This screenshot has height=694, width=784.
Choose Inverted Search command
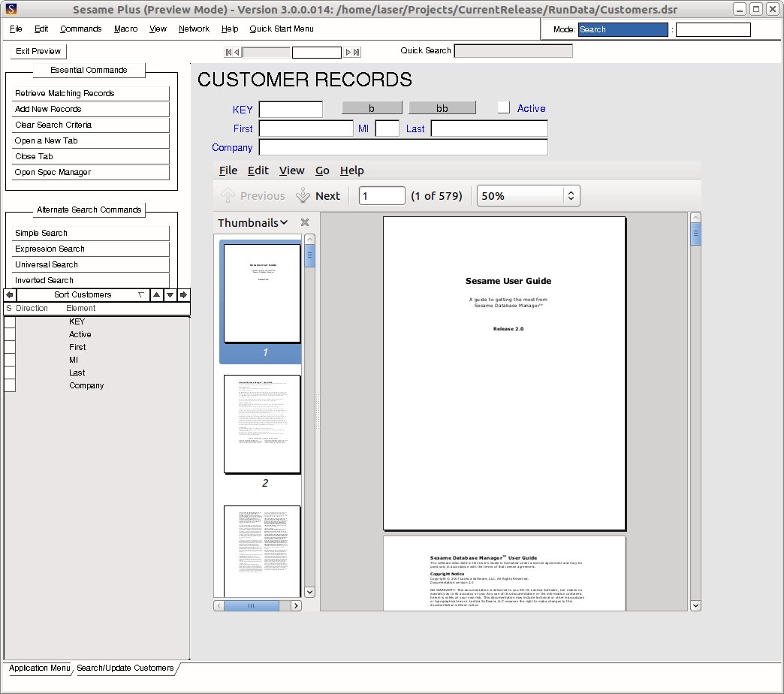pyautogui.click(x=91, y=280)
